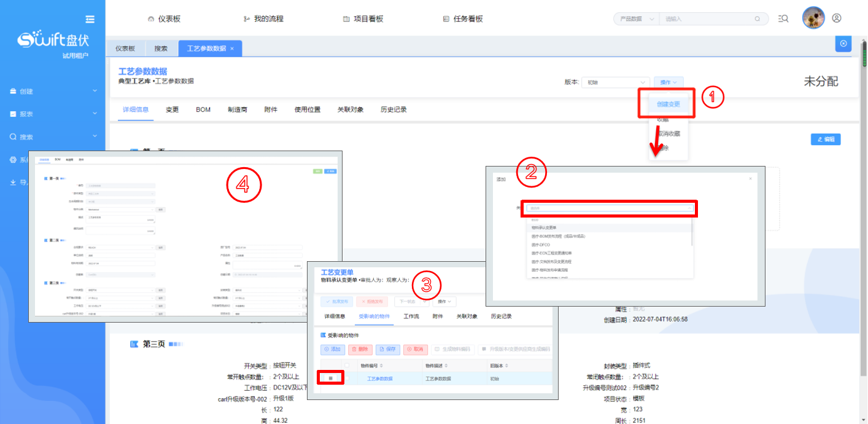This screenshot has width=868, height=424.
Task: Click the blue close-all-tabs circle icon
Action: pyautogui.click(x=843, y=44)
